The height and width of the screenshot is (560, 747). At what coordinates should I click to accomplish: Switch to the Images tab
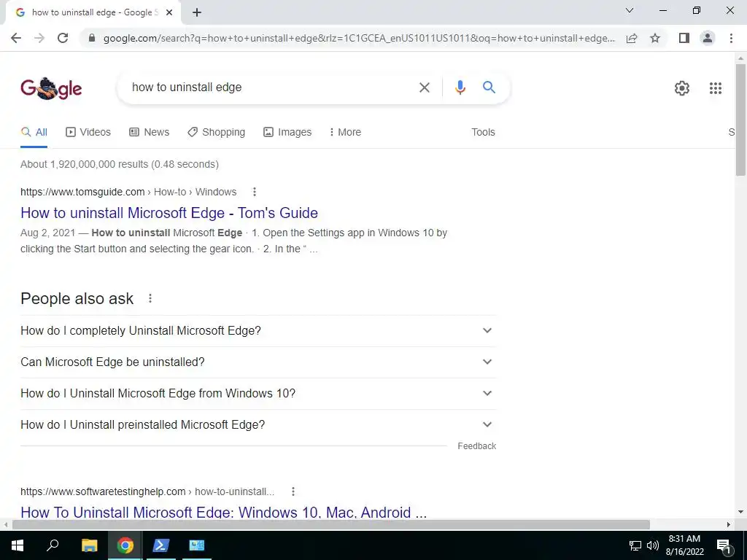click(287, 133)
